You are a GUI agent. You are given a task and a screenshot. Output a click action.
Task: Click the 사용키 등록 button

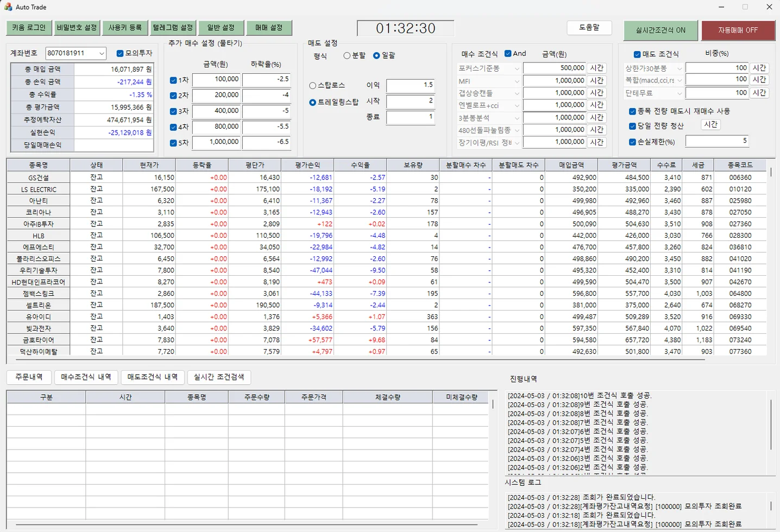coord(125,28)
